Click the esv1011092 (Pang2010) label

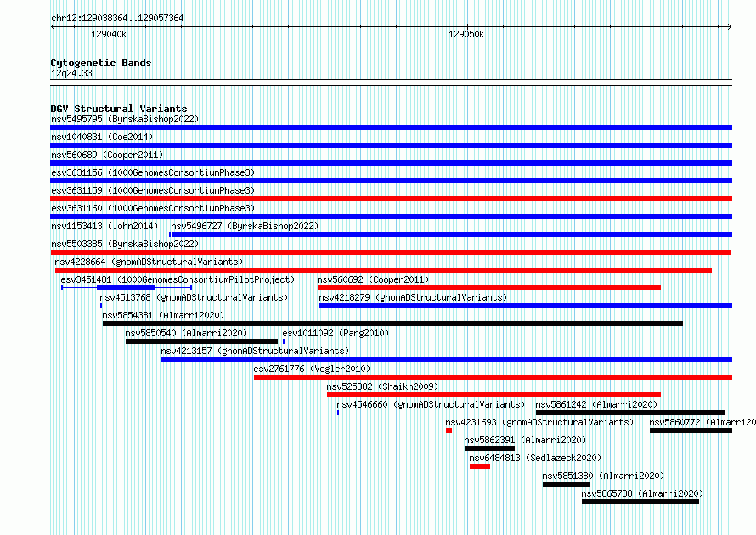336,333
